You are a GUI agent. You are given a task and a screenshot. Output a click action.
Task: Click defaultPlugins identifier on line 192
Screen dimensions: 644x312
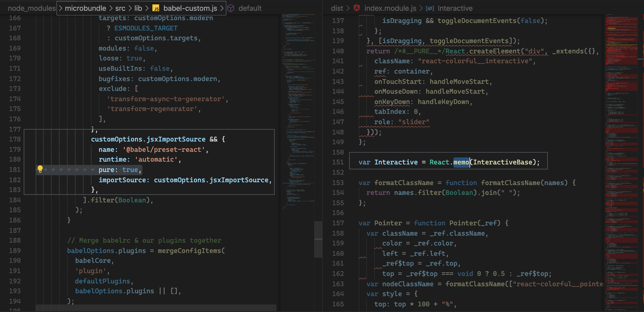click(103, 281)
